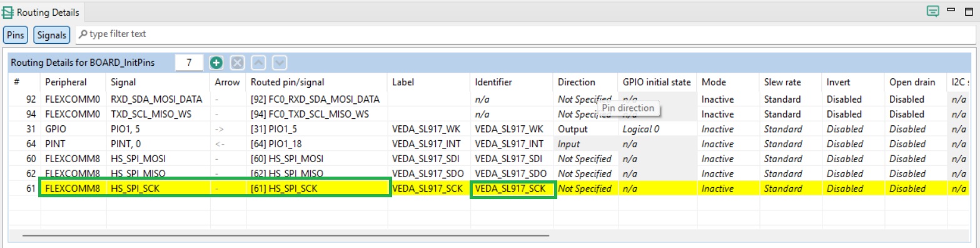The image size is (980, 248).
Task: Click the row count field showing 7
Action: tap(189, 63)
